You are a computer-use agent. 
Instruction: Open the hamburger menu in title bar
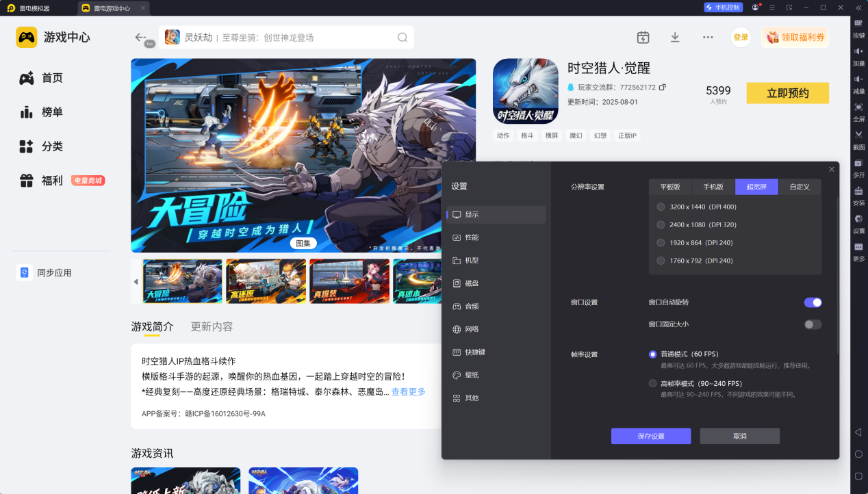click(772, 8)
